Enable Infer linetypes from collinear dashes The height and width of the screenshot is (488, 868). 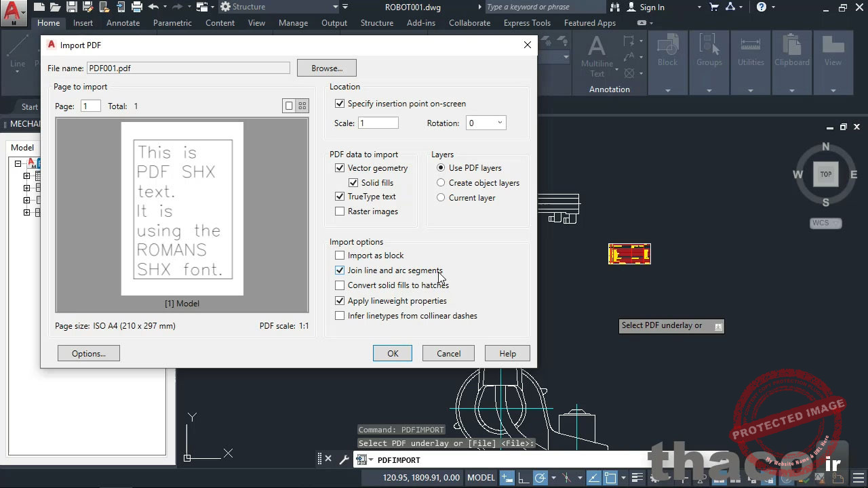pos(340,316)
